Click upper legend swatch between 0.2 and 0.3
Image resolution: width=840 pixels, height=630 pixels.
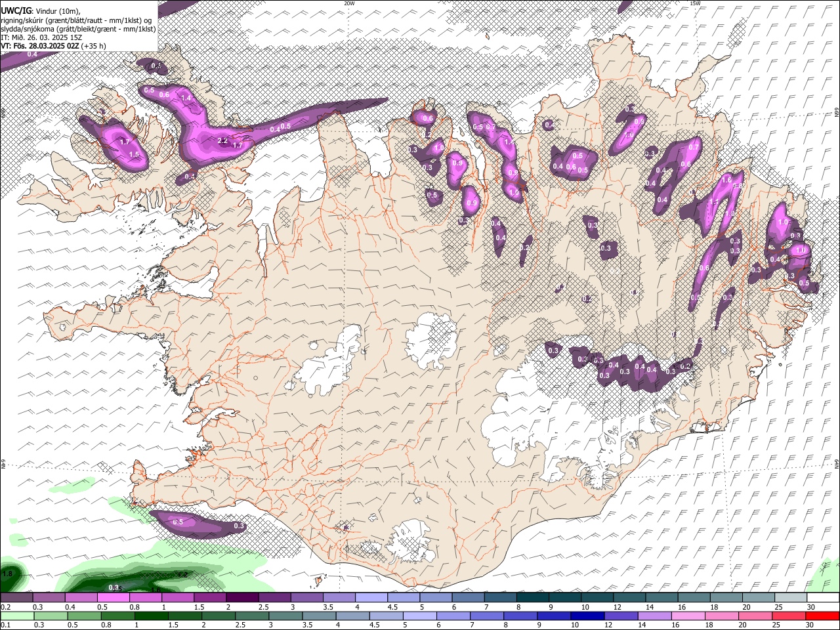pos(16,598)
